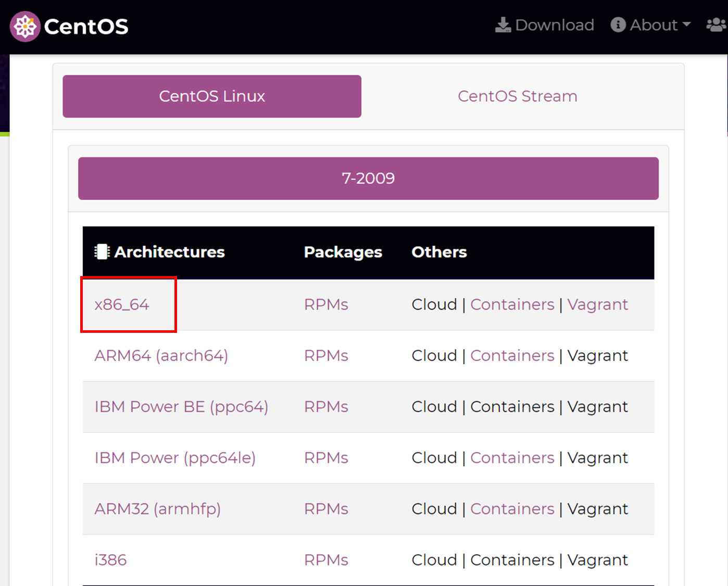Image resolution: width=728 pixels, height=586 pixels.
Task: Click Containers text in ppc64 row
Action: click(x=512, y=407)
